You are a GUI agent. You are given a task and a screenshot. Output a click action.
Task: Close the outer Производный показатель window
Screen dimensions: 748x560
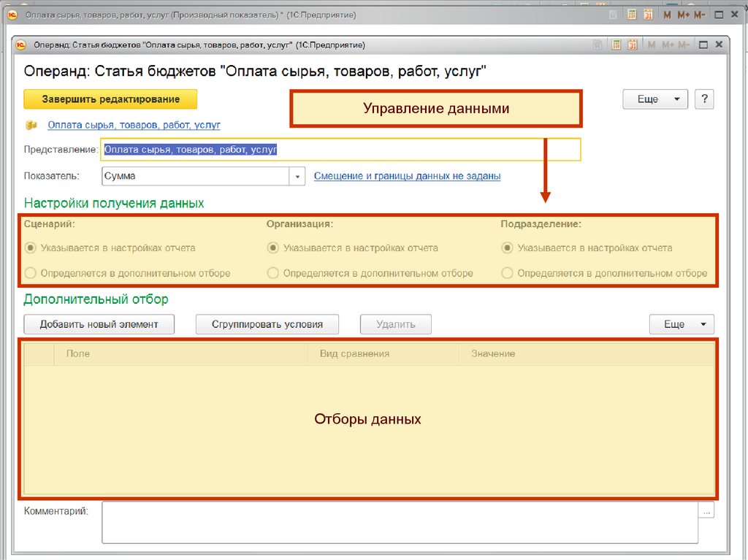(x=735, y=15)
